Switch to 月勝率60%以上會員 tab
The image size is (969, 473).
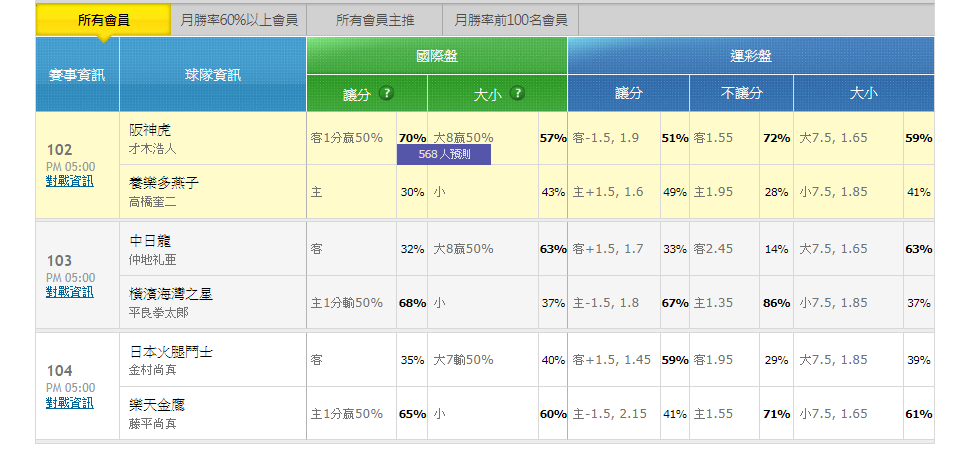239,20
